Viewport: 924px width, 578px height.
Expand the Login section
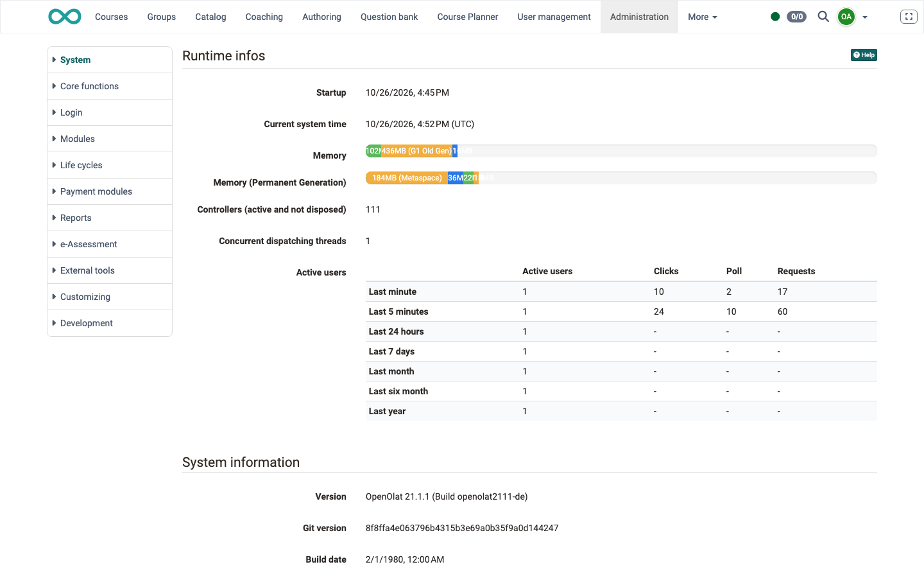[110, 112]
